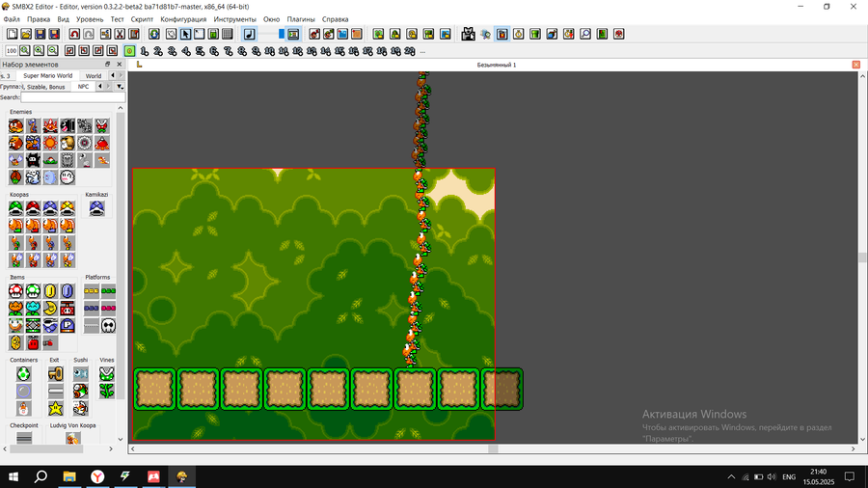Open the Справка menu

pos(335,19)
